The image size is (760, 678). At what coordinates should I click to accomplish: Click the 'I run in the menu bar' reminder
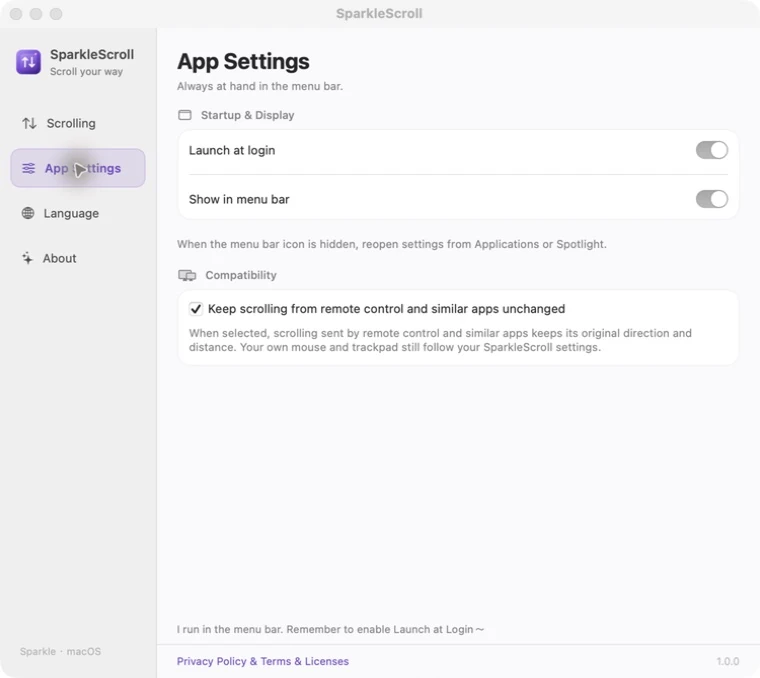click(x=331, y=629)
